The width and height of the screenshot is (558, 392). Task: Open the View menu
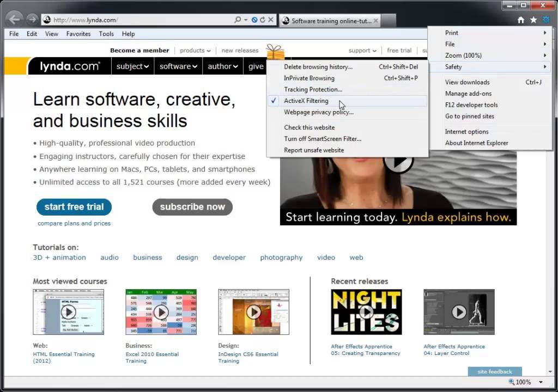pyautogui.click(x=52, y=34)
